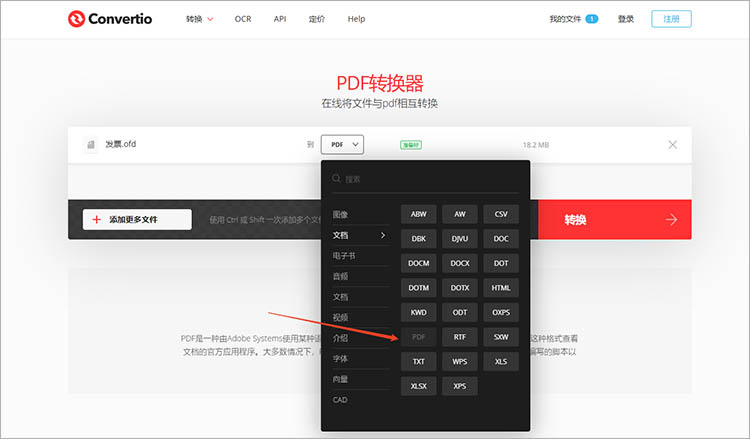Image resolution: width=750 pixels, height=439 pixels.
Task: Choose DJVU as output format
Action: tap(460, 239)
